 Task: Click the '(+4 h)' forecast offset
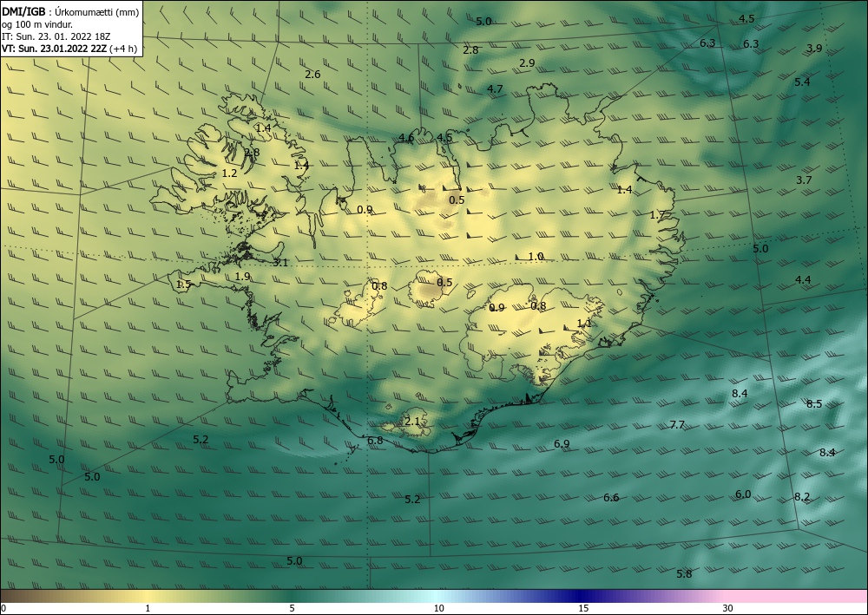coord(123,49)
